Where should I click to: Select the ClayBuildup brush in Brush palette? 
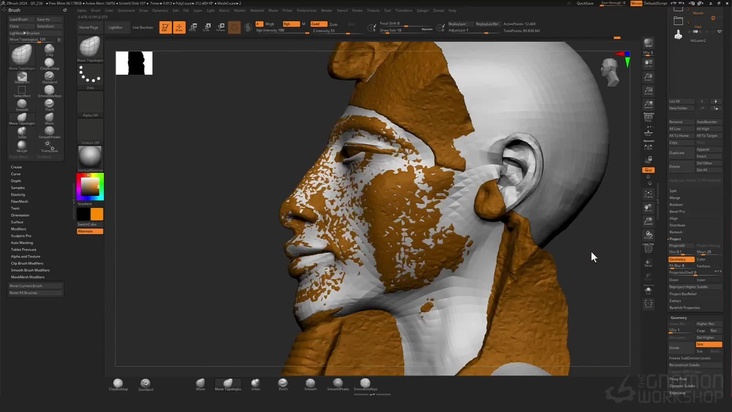(49, 63)
